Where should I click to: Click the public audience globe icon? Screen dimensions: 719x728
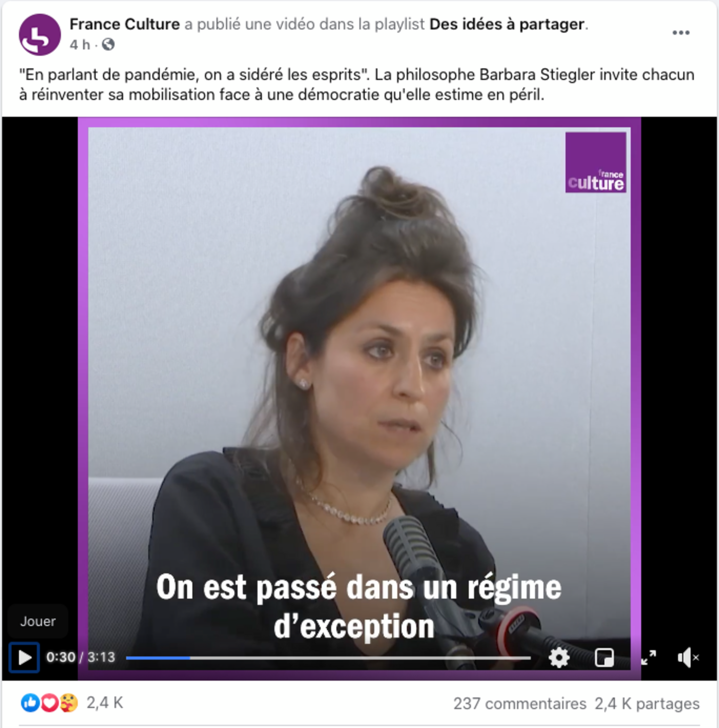109,44
